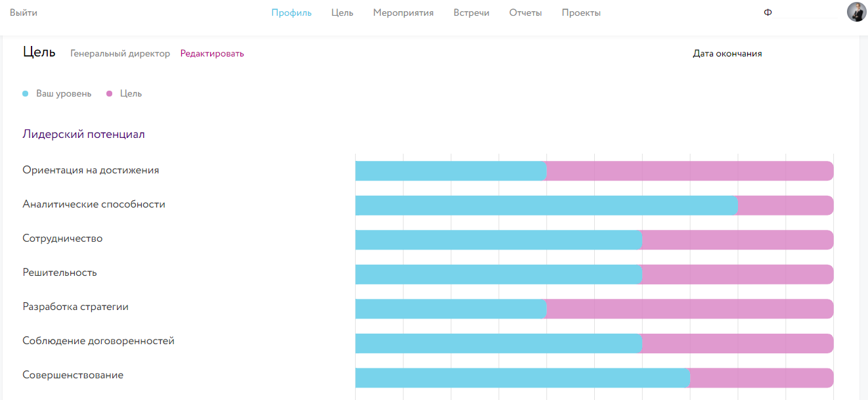Open the Встречи section
Image resolution: width=868 pixels, height=400 pixels.
point(471,12)
